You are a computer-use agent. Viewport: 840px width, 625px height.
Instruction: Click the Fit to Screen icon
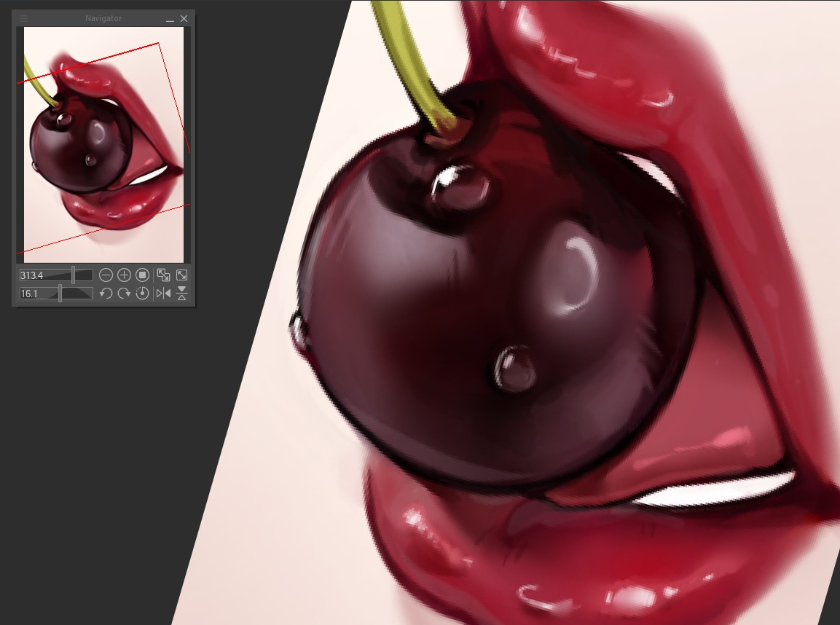click(x=164, y=275)
